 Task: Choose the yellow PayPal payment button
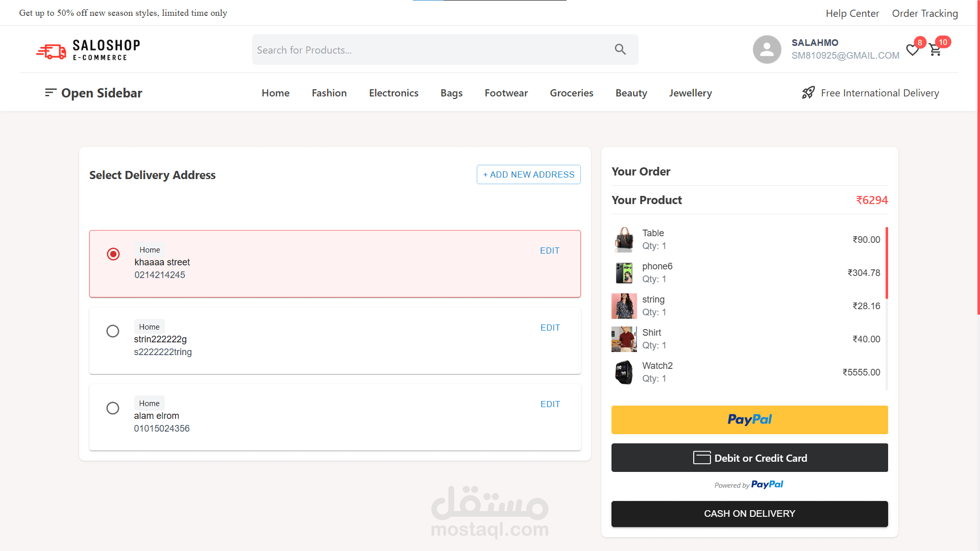(749, 420)
